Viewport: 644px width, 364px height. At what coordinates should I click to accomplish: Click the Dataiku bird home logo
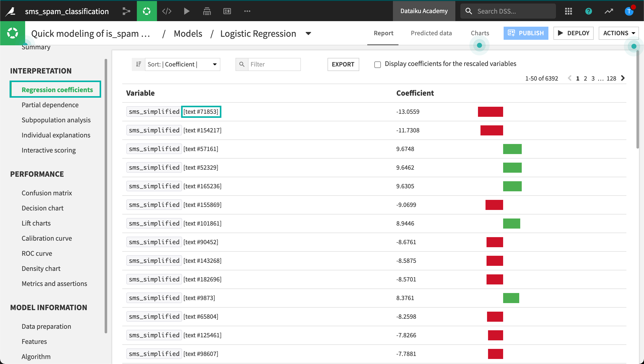tap(11, 11)
